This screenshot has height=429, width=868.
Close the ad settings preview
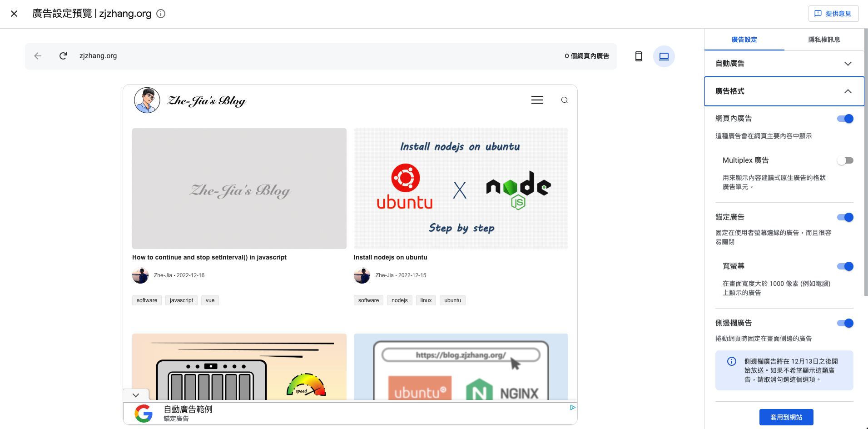[14, 14]
